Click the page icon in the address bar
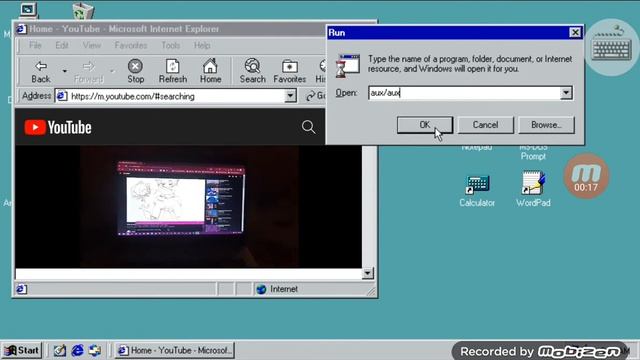 61,96
